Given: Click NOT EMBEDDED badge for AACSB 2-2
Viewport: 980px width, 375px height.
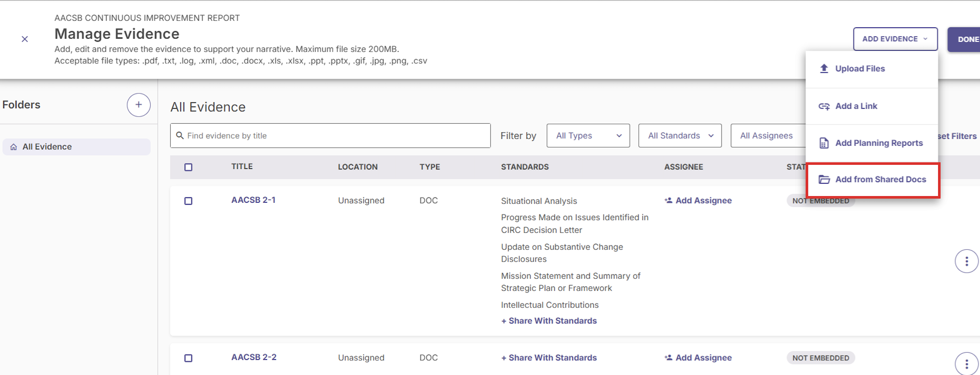Looking at the screenshot, I should pyautogui.click(x=821, y=358).
